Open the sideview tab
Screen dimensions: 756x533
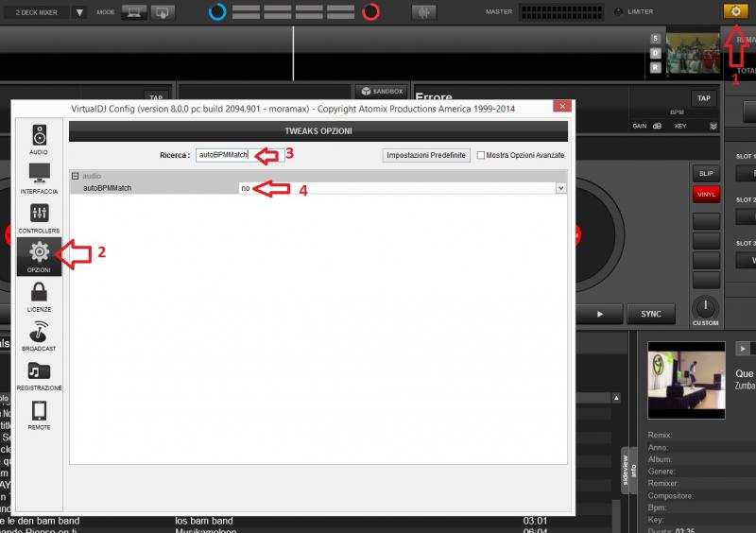pyautogui.click(x=626, y=471)
